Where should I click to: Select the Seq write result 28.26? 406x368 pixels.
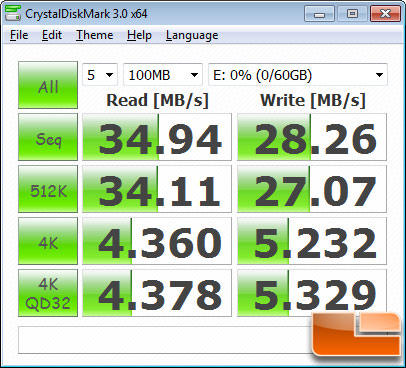coord(312,137)
